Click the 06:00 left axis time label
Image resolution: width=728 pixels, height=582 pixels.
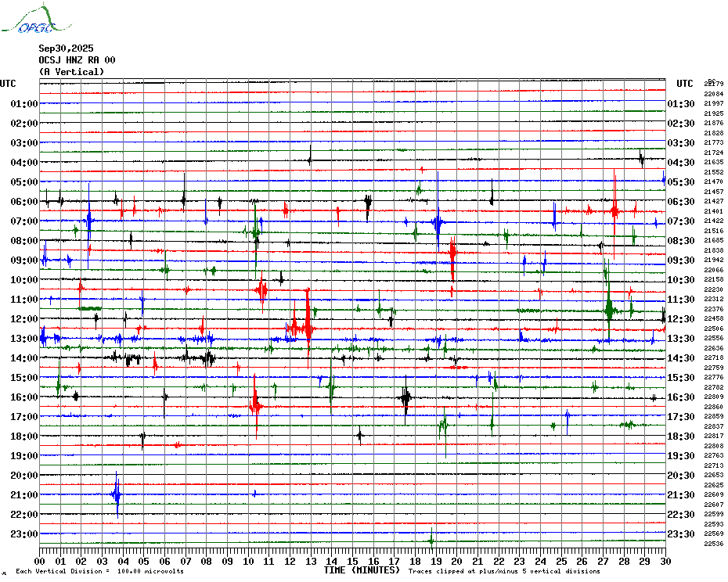coord(24,201)
